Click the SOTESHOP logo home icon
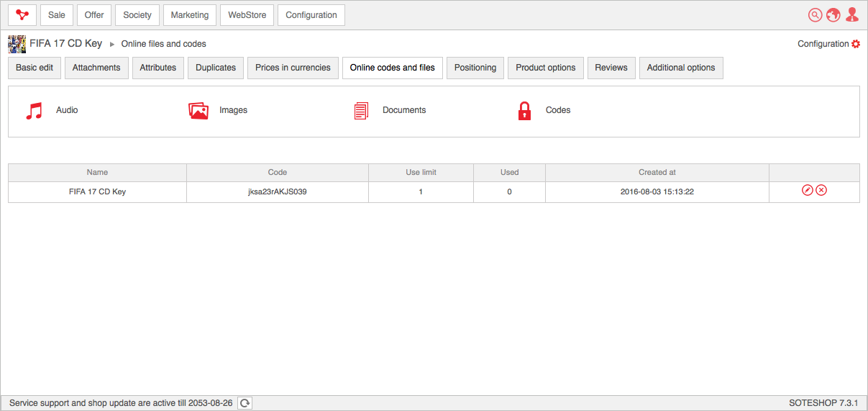Screen dimensions: 868x411 tap(22, 15)
